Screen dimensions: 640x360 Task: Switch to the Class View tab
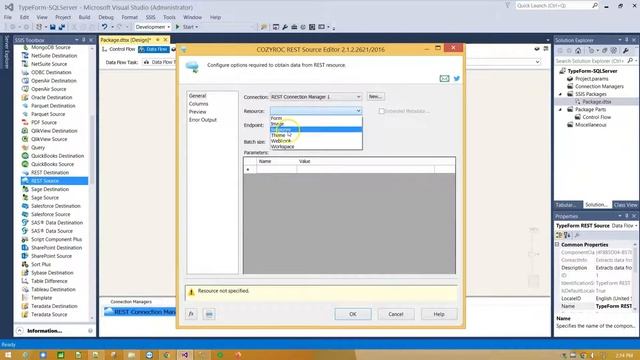click(x=625, y=205)
